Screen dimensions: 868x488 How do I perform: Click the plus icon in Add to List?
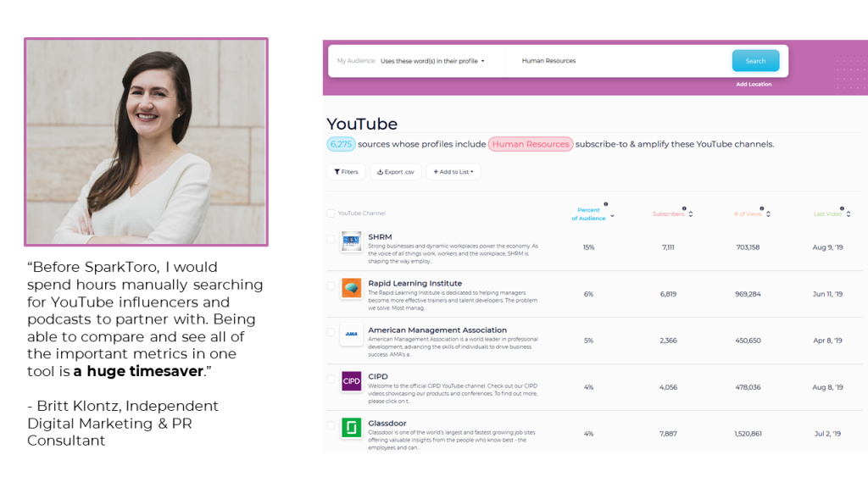tap(436, 172)
